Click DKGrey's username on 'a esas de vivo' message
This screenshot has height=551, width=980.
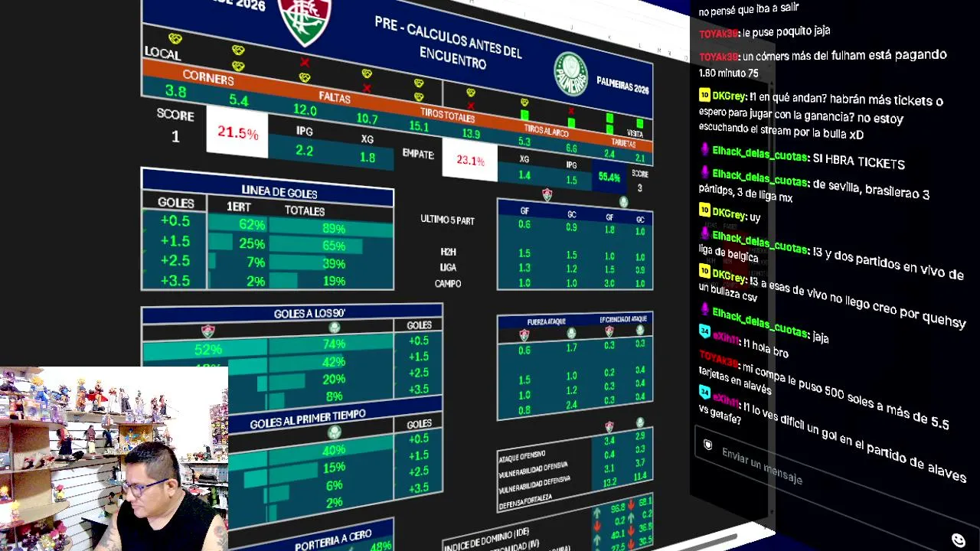(x=730, y=275)
